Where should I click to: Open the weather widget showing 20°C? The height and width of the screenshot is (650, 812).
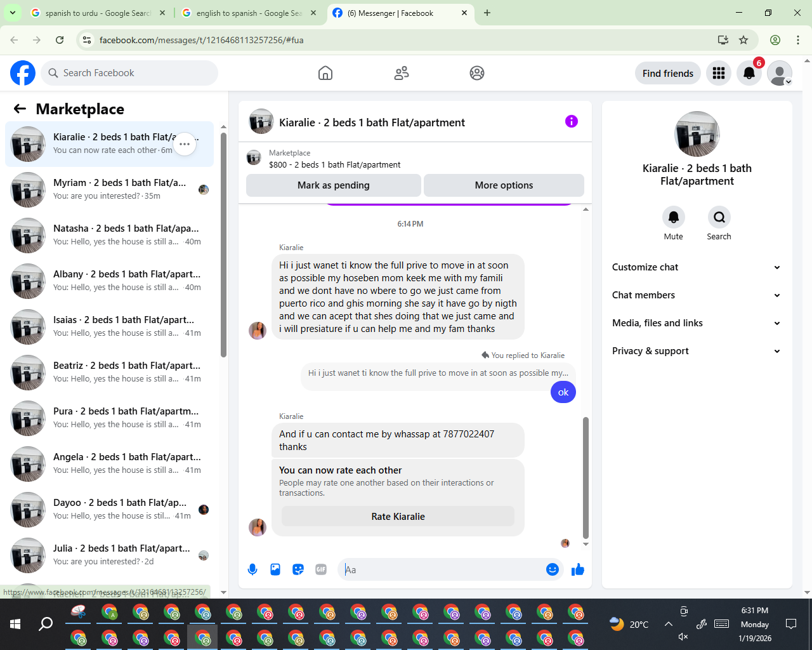pyautogui.click(x=629, y=624)
